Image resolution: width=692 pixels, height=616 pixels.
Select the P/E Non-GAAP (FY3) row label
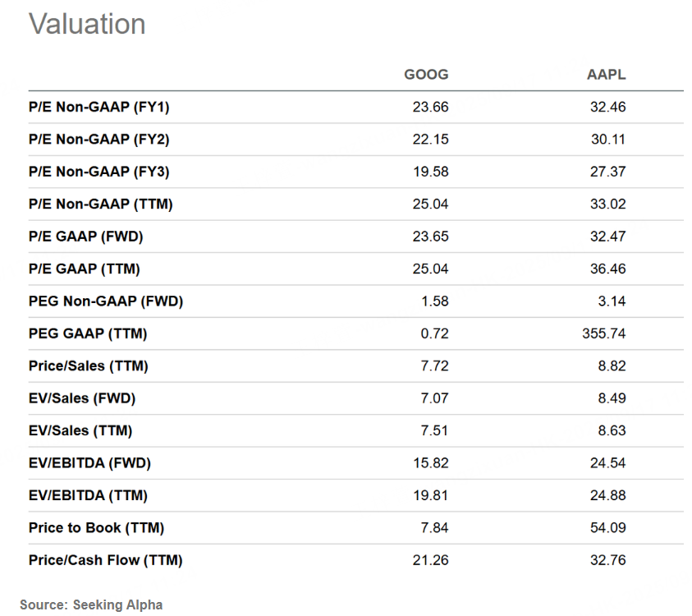click(x=99, y=172)
